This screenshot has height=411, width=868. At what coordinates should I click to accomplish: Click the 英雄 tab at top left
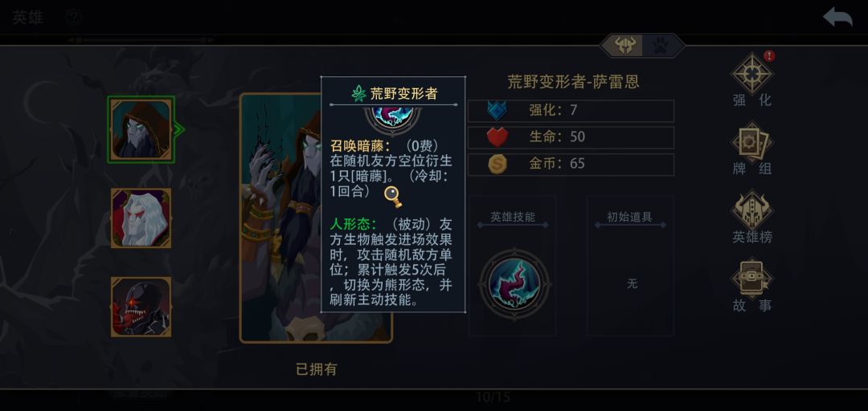pyautogui.click(x=27, y=18)
